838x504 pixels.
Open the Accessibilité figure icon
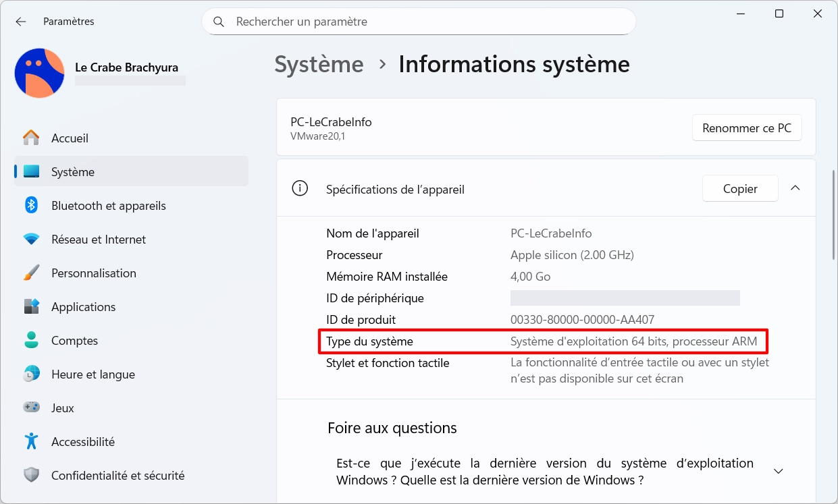tap(31, 442)
